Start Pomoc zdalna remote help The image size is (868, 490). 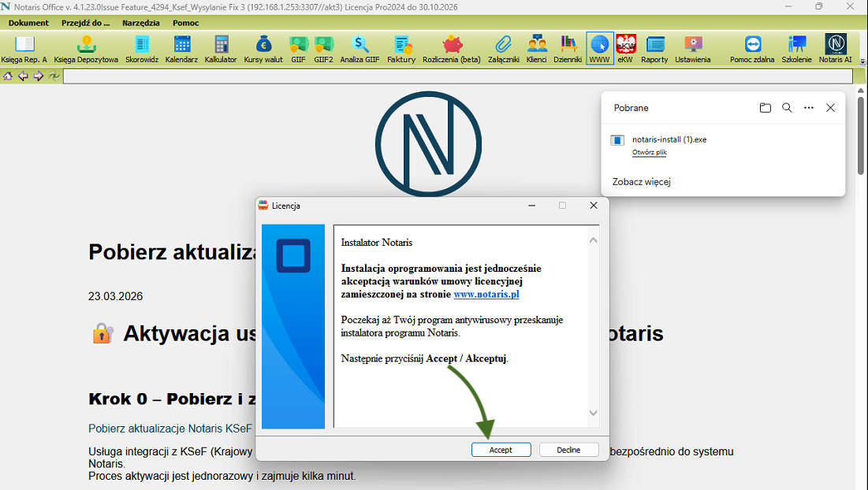[752, 49]
